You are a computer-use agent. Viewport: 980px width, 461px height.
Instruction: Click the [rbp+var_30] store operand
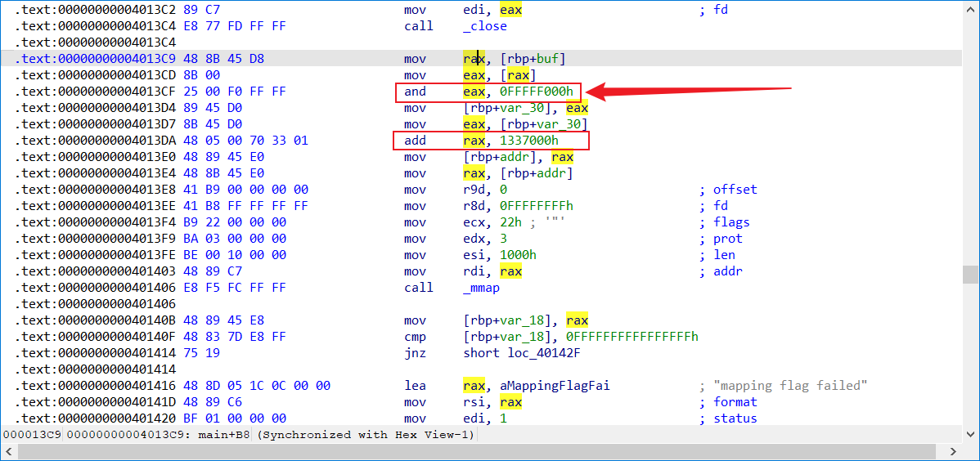[x=510, y=108]
